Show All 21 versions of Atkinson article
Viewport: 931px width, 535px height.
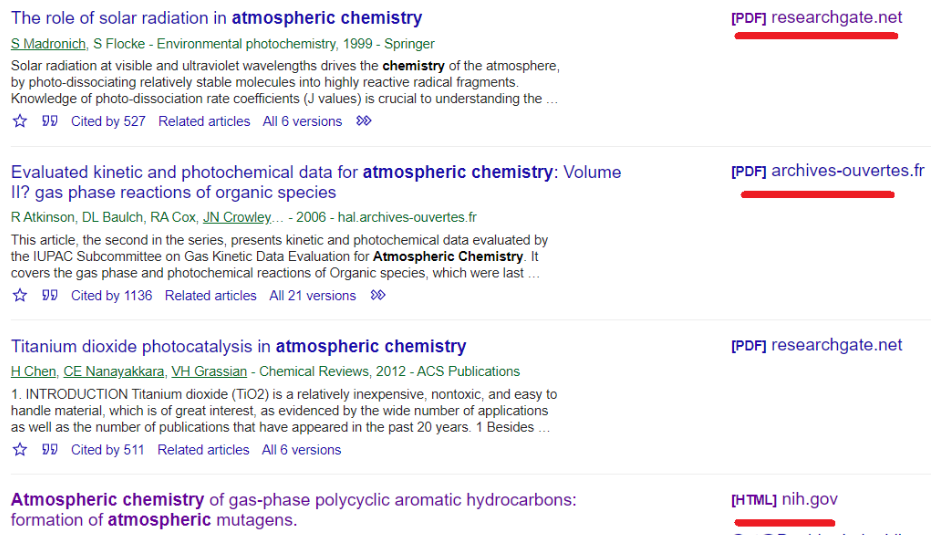(x=312, y=295)
